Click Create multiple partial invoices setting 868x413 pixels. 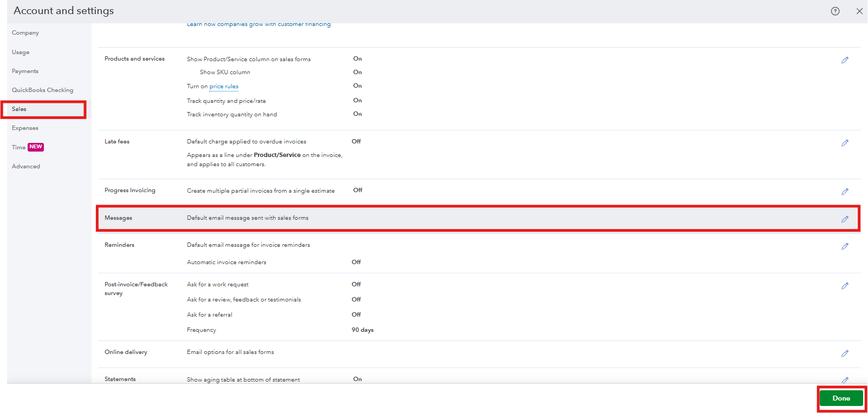[x=261, y=191]
